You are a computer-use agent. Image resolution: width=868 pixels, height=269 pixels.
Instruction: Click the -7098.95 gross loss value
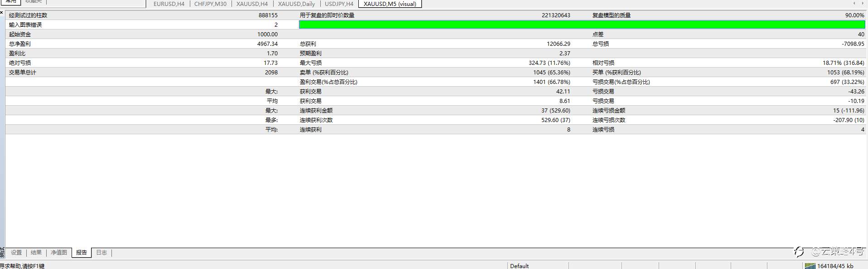853,44
